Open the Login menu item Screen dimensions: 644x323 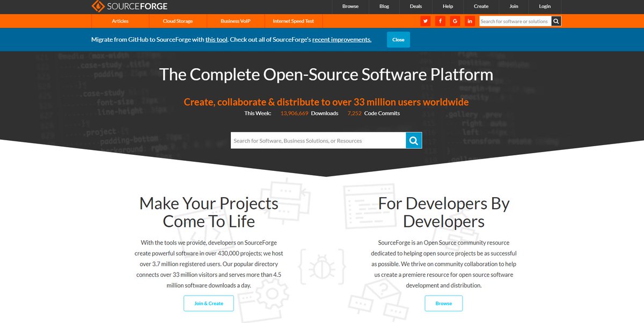(545, 6)
